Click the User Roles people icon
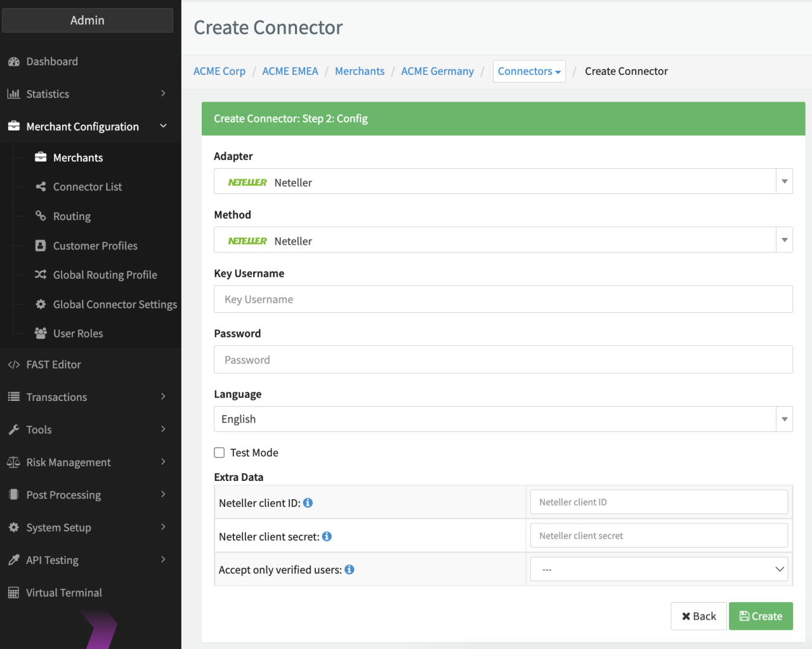 (x=41, y=333)
